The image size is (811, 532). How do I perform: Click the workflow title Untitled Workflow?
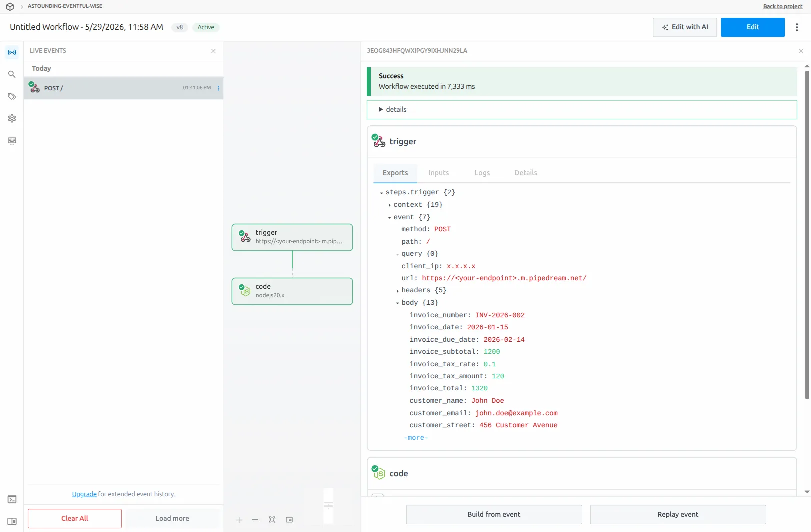(86, 27)
